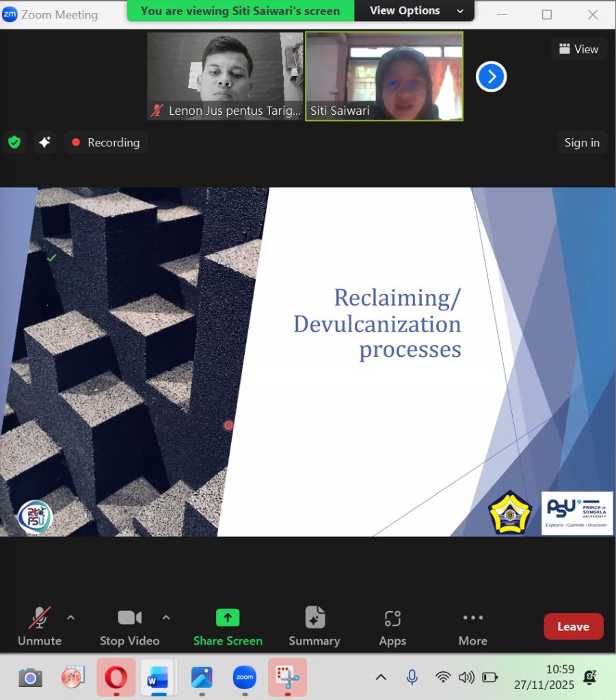Viewport: 616px width, 700px height.
Task: Click the red Leave button
Action: pyautogui.click(x=573, y=626)
